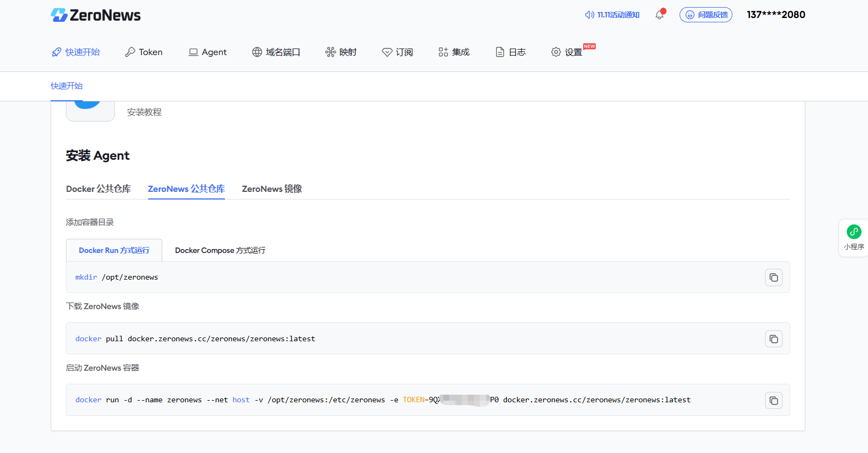Click the 问题反馈 feedback button
Viewport: 868px width, 453px height.
706,15
